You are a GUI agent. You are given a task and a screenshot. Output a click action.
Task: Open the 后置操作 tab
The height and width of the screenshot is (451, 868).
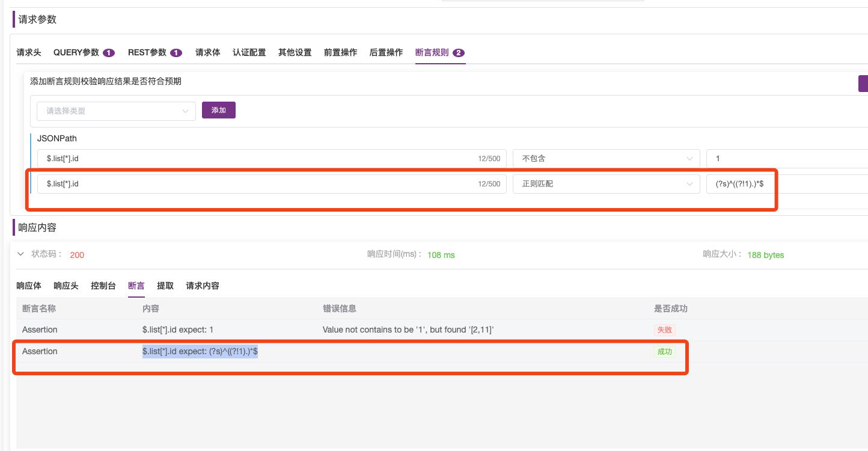click(386, 52)
